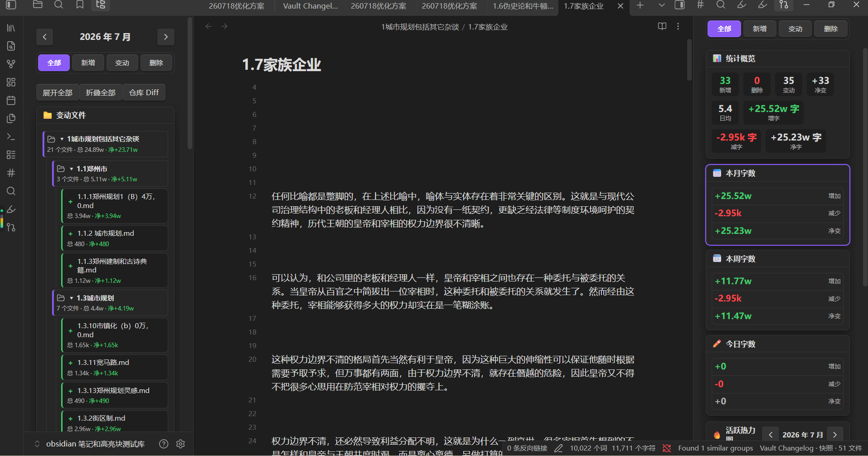The width and height of the screenshot is (868, 456).
Task: Collapse the 1城市规划包括其它杂谈 folder
Action: [x=62, y=139]
